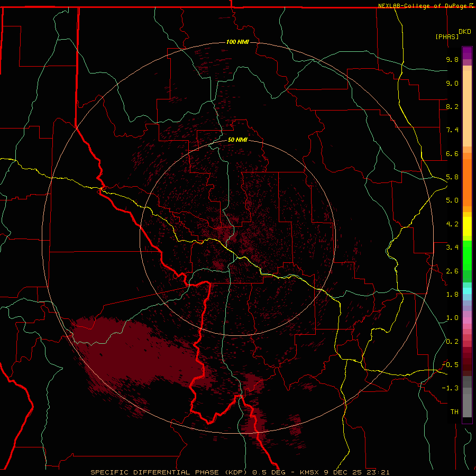
Task: Pick the pale peach segment of the color bar
Action: click(467, 108)
